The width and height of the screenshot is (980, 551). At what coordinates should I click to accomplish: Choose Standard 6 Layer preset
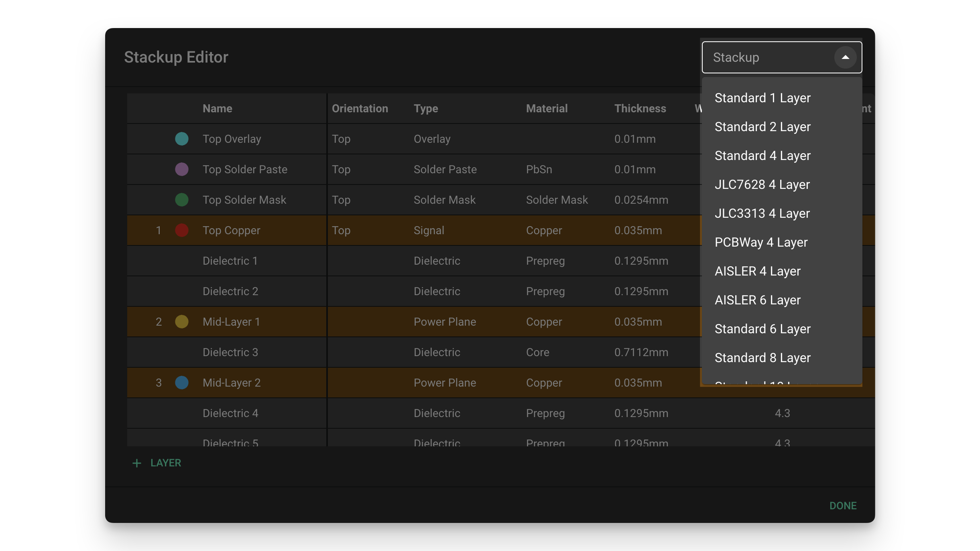[x=782, y=329]
